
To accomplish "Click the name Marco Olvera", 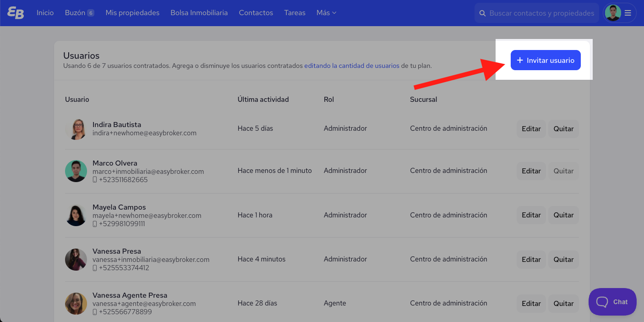I will [115, 163].
